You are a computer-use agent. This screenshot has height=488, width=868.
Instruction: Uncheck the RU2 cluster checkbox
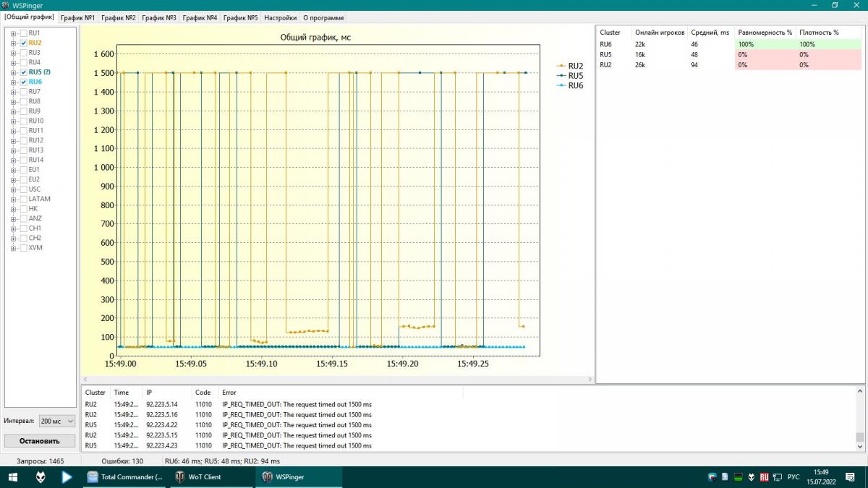[23, 43]
